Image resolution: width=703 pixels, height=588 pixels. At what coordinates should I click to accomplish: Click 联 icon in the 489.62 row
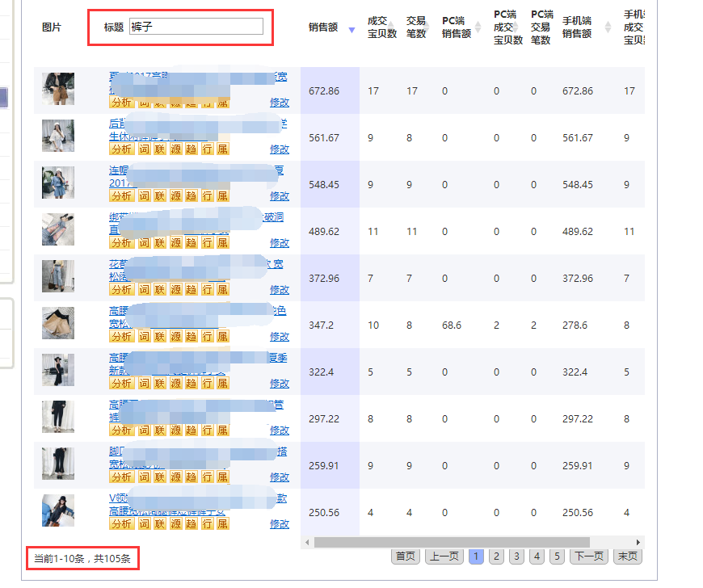click(160, 243)
